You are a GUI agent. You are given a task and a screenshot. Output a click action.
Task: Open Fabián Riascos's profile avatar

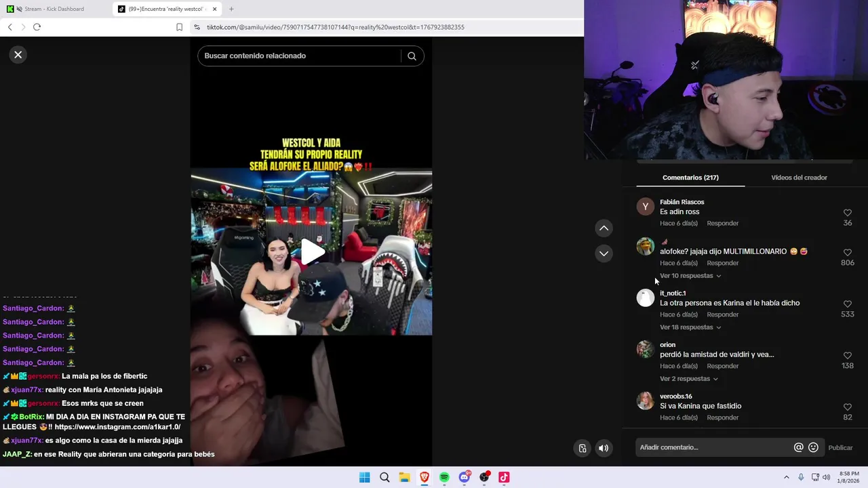click(646, 207)
